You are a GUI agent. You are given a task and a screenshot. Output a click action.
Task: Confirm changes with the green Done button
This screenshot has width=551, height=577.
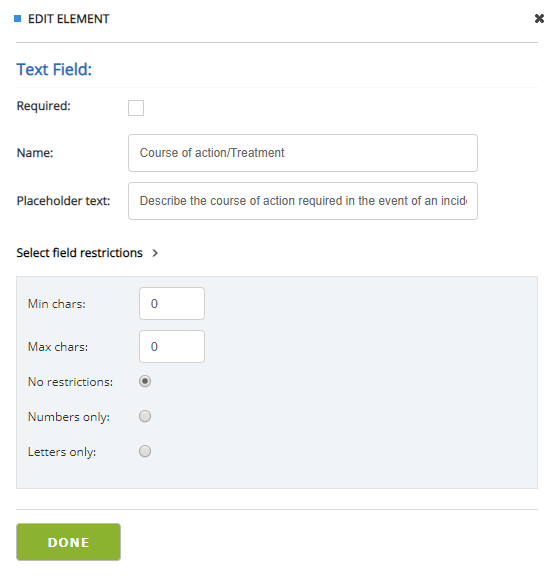pyautogui.click(x=68, y=542)
